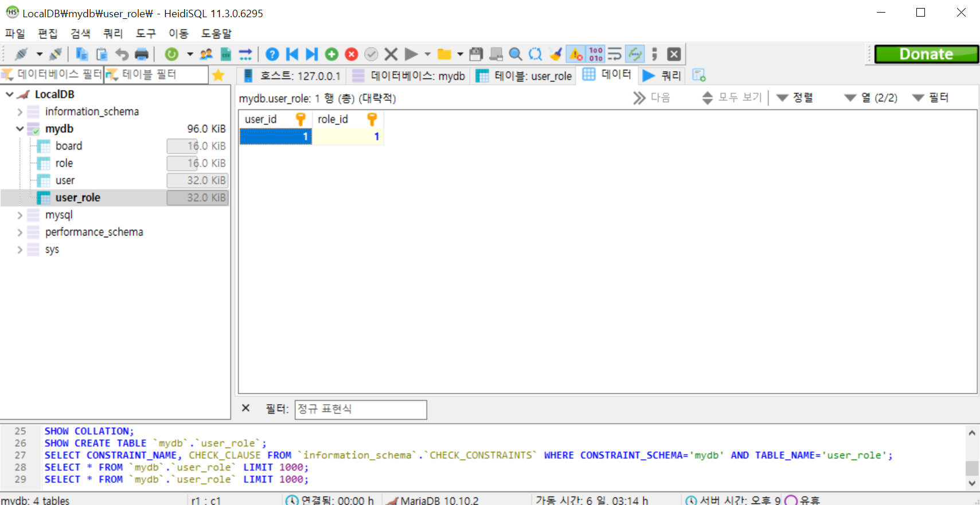Go to the last row icon

click(311, 54)
